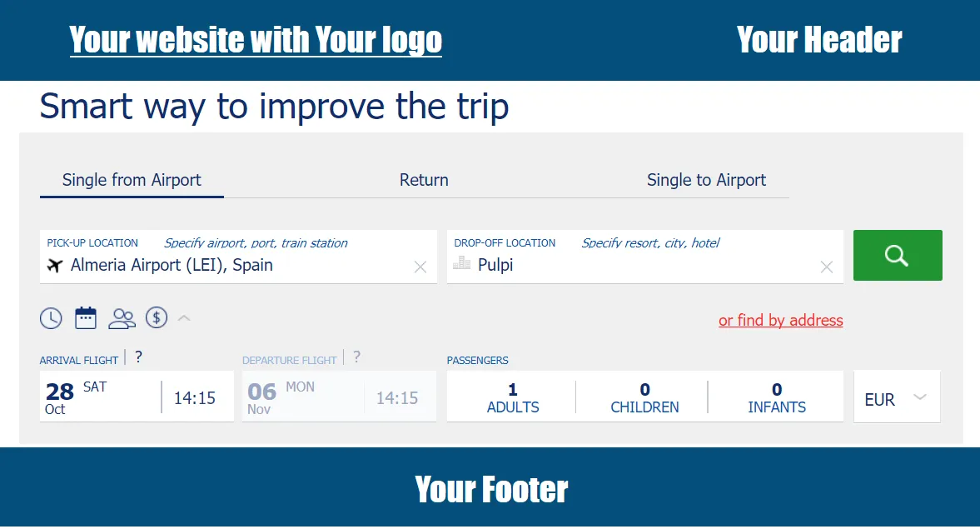This screenshot has height=529, width=980.
Task: Edit the arrival time field showing 14:15
Action: pos(196,397)
